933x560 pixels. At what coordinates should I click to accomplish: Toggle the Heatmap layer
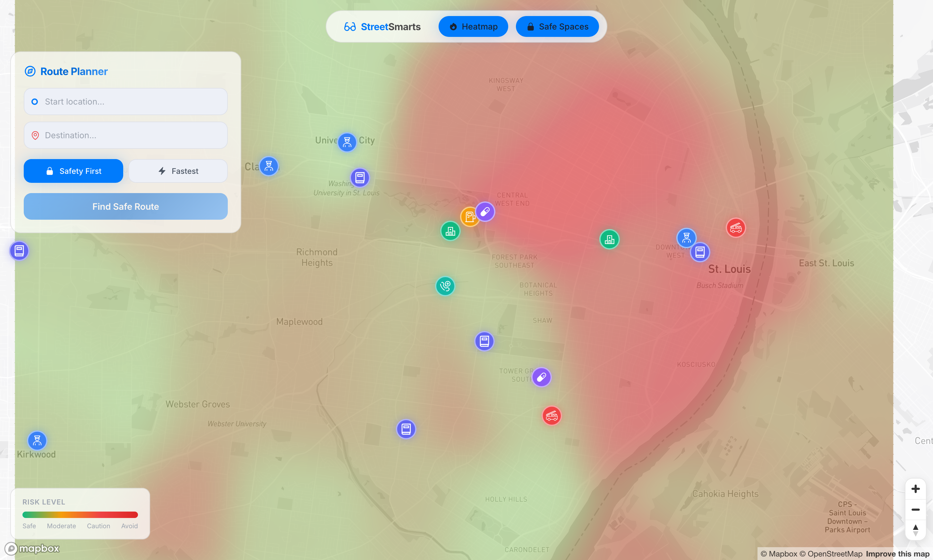click(x=473, y=26)
